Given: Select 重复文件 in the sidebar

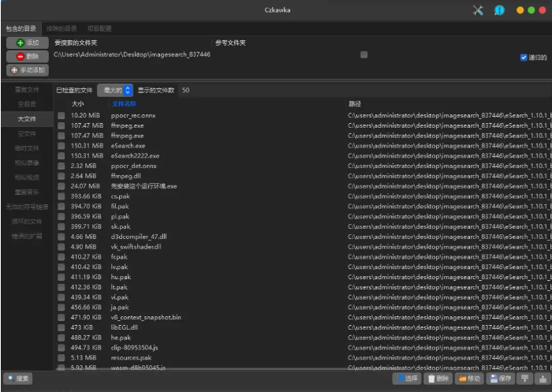Looking at the screenshot, I should pyautogui.click(x=27, y=90).
